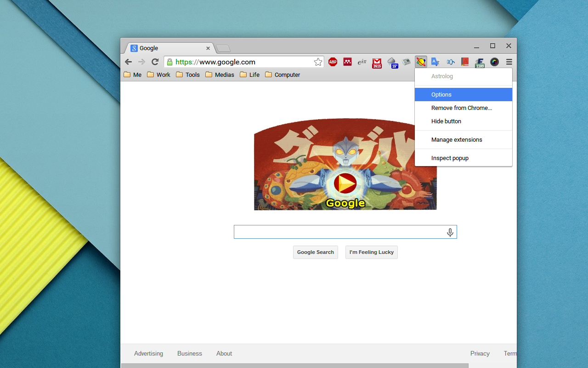Select Remove from Chrome... menu entry

click(464, 108)
